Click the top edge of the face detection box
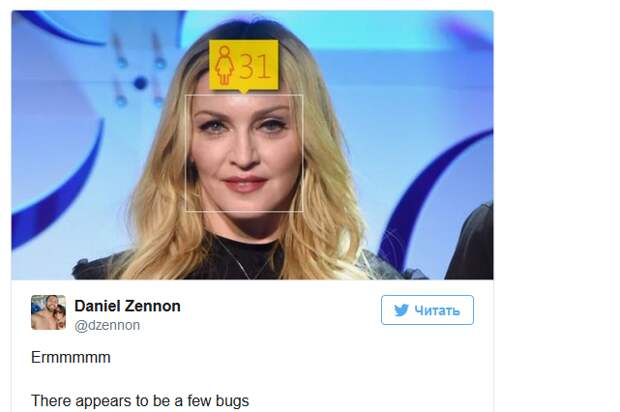Image resolution: width=620 pixels, height=412 pixels. point(244,95)
